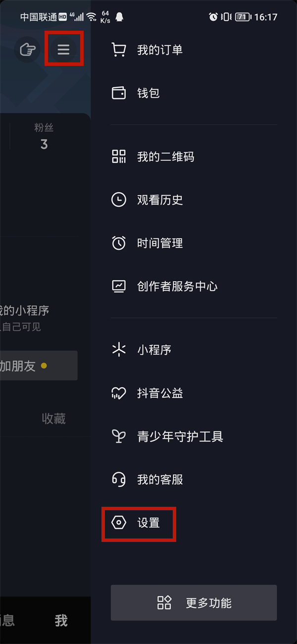
Task: Open 我的客服 via the headset icon
Action: (x=119, y=479)
